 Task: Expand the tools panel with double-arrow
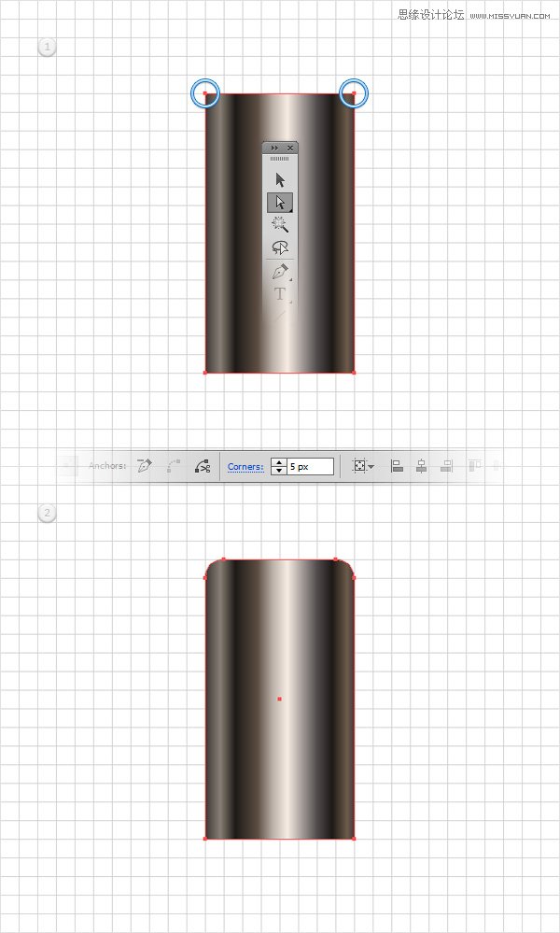(274, 148)
